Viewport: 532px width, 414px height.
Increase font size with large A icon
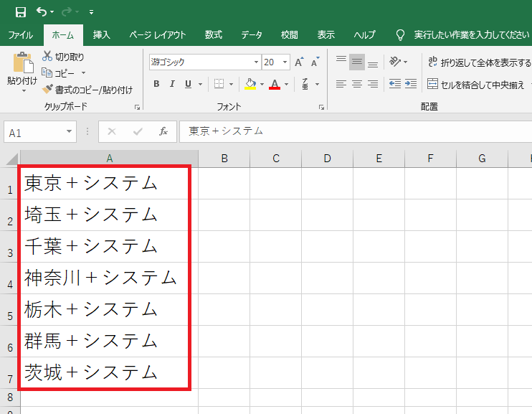coord(298,62)
